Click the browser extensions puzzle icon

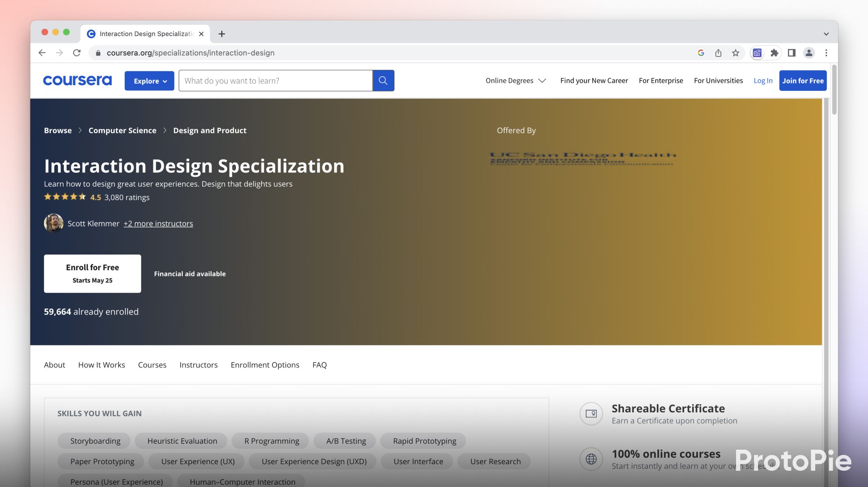click(x=773, y=52)
